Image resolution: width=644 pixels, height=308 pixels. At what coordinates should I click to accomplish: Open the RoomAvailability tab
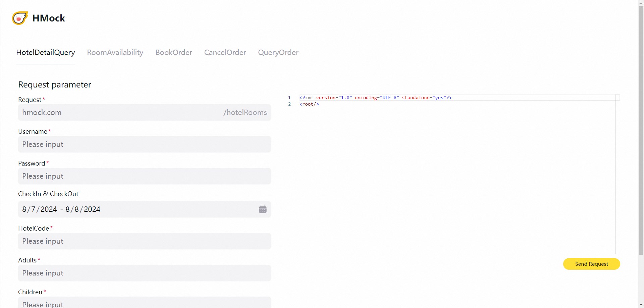(x=115, y=53)
